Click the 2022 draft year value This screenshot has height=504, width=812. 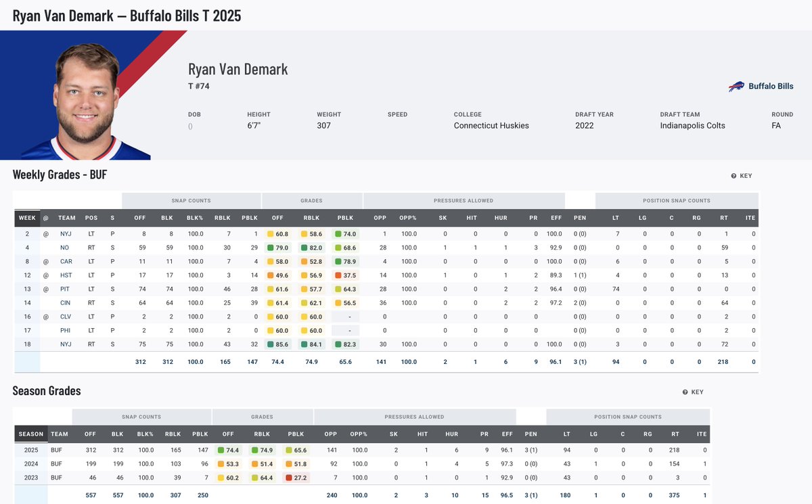585,126
